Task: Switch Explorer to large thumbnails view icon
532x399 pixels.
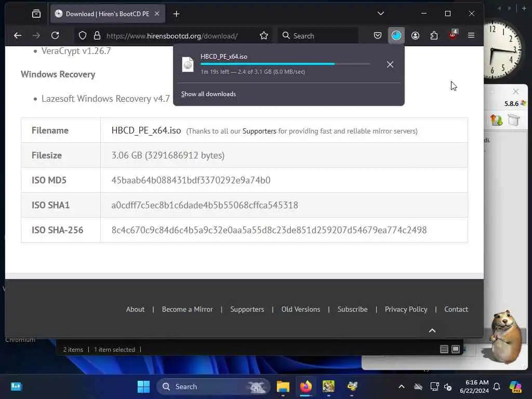Action: [x=456, y=349]
